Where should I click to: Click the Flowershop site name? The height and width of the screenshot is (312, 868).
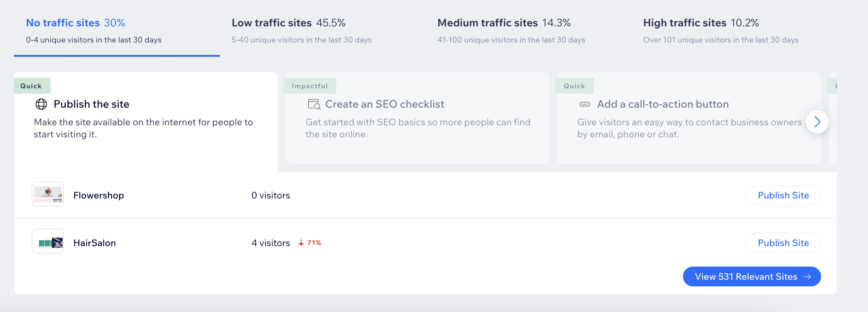tap(99, 196)
